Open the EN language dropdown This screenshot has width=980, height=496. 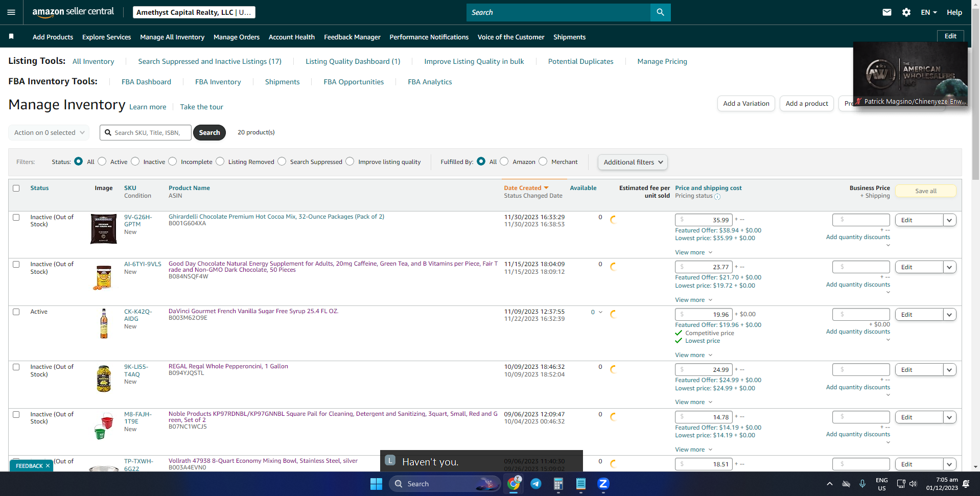click(928, 12)
